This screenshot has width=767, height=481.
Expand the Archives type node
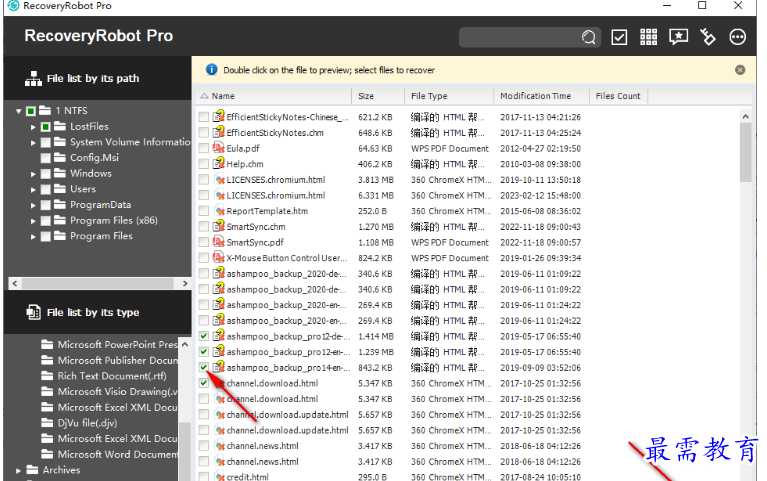(x=18, y=471)
